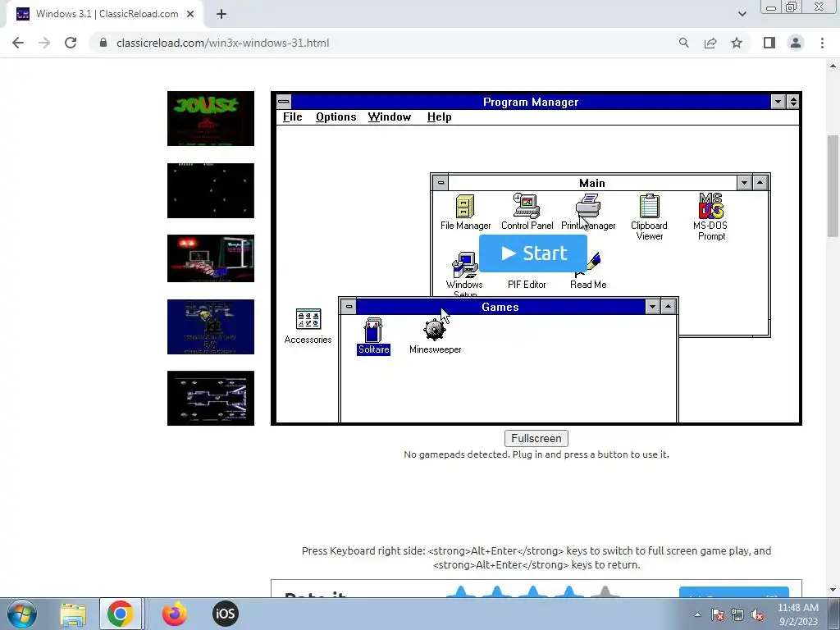Open the Print Manager icon

tap(587, 212)
